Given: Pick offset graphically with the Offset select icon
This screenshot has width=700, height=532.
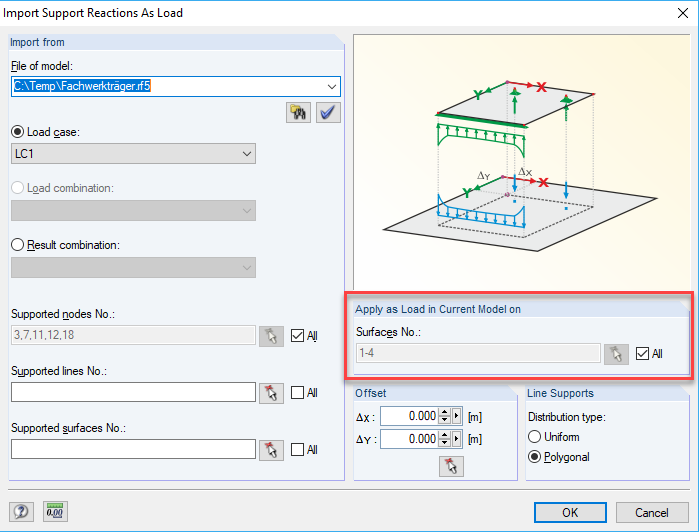Looking at the screenshot, I should click(x=451, y=466).
